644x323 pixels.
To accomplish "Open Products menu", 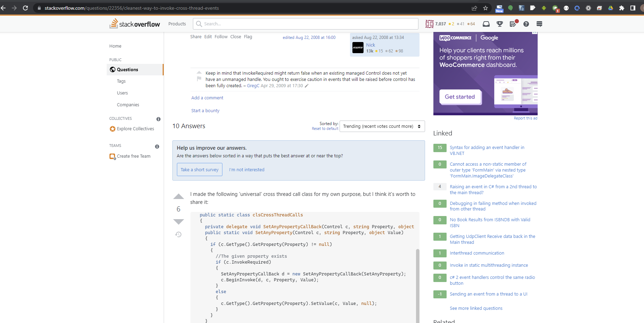I will point(177,24).
